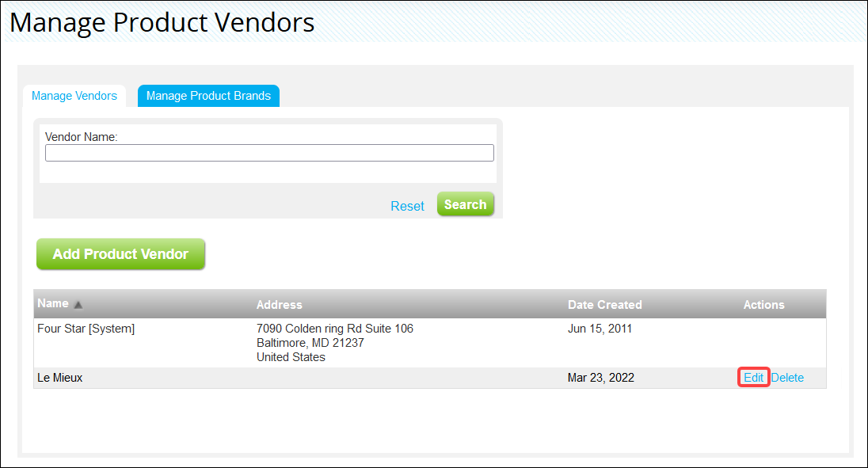Click the Address column header
This screenshot has width=868, height=468.
point(279,304)
